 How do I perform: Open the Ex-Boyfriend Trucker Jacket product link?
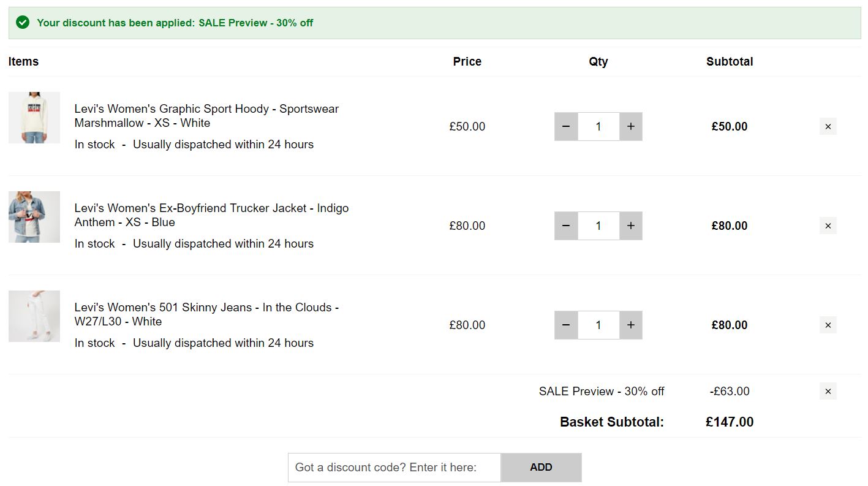click(x=211, y=215)
